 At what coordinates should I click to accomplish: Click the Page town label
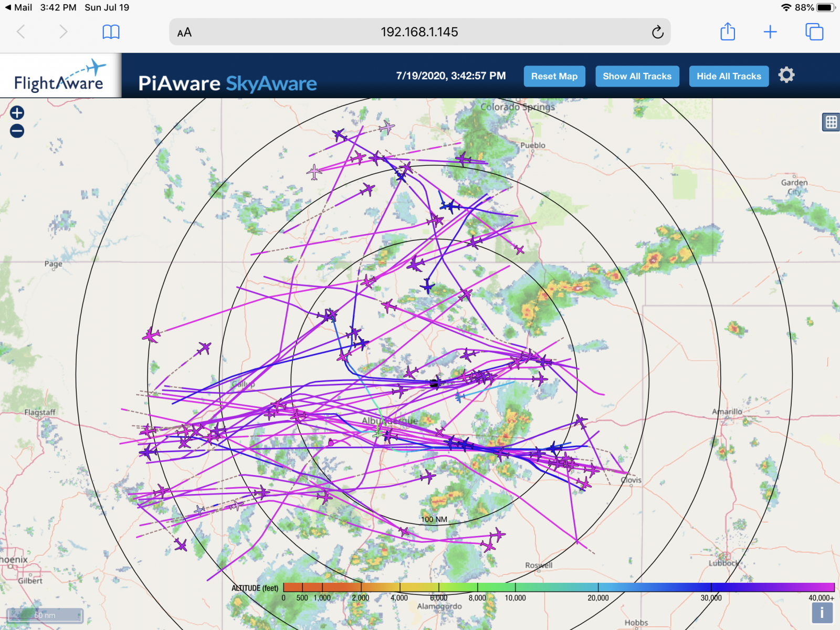(x=53, y=264)
